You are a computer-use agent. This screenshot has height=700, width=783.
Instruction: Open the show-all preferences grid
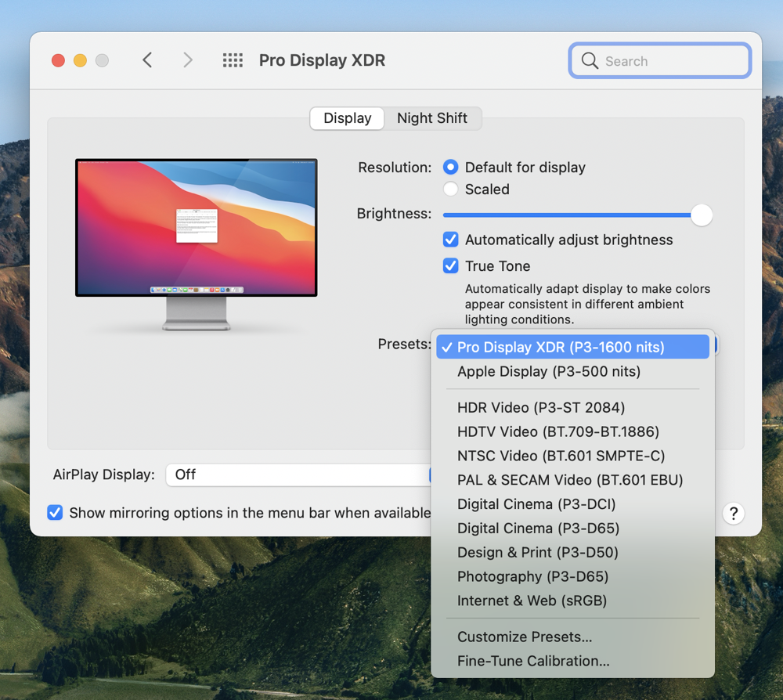click(x=233, y=60)
